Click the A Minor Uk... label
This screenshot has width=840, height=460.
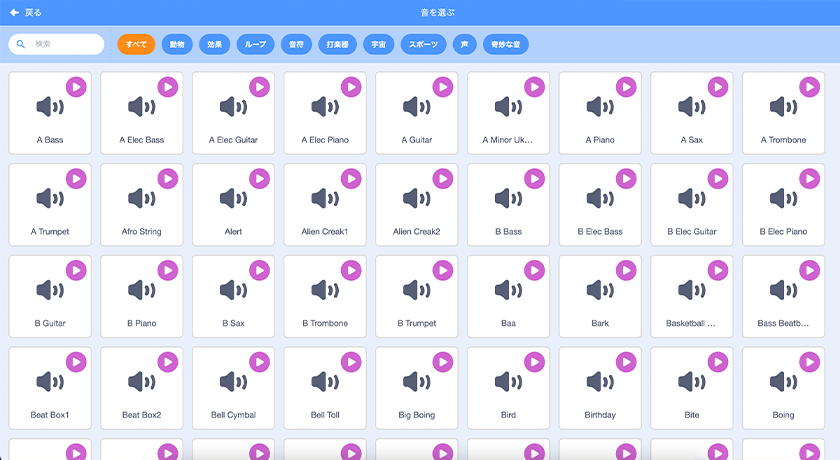click(x=508, y=140)
